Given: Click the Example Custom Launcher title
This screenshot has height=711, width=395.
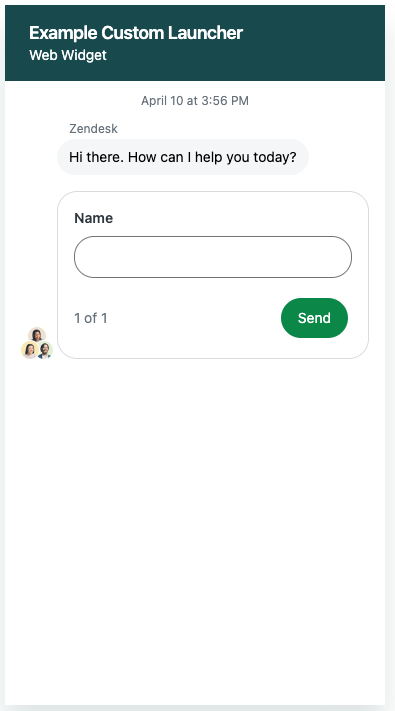Looking at the screenshot, I should [x=136, y=33].
